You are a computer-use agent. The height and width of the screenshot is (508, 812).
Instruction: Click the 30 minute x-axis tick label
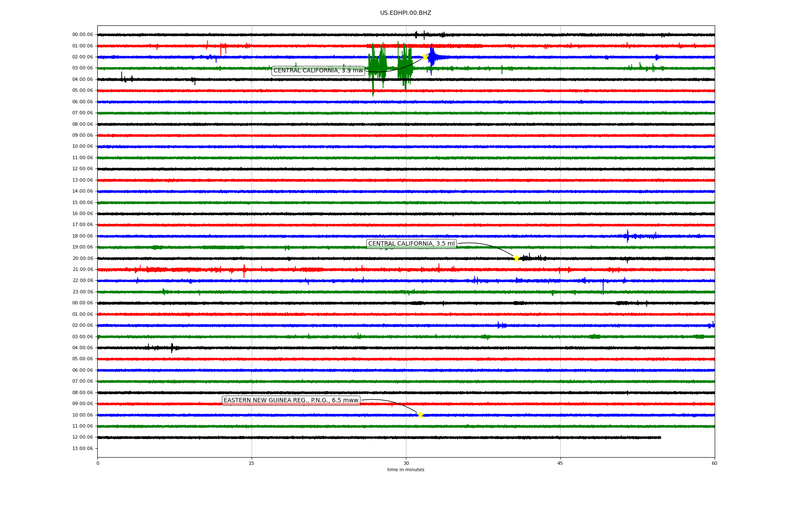coord(406,463)
